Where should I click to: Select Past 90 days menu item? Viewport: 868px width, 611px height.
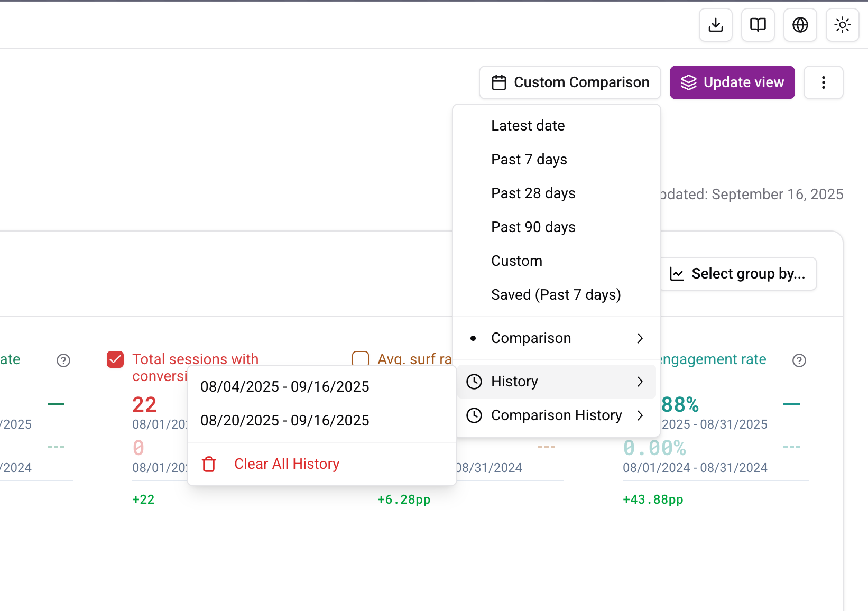point(533,227)
